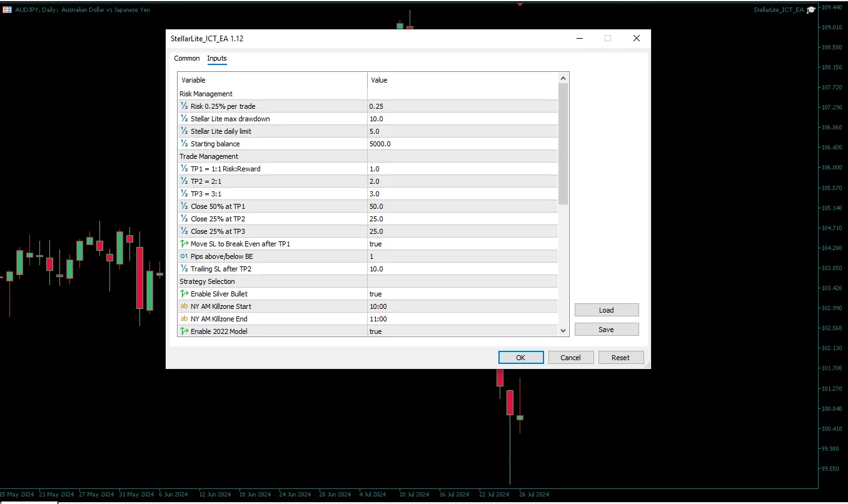Click the Save button
The height and width of the screenshot is (504, 848).
coord(607,330)
